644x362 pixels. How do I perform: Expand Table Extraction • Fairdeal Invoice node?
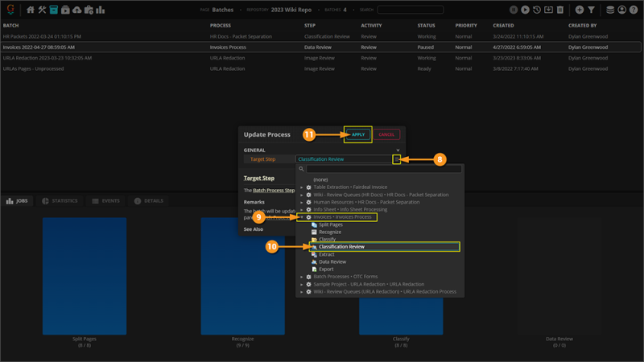[302, 187]
